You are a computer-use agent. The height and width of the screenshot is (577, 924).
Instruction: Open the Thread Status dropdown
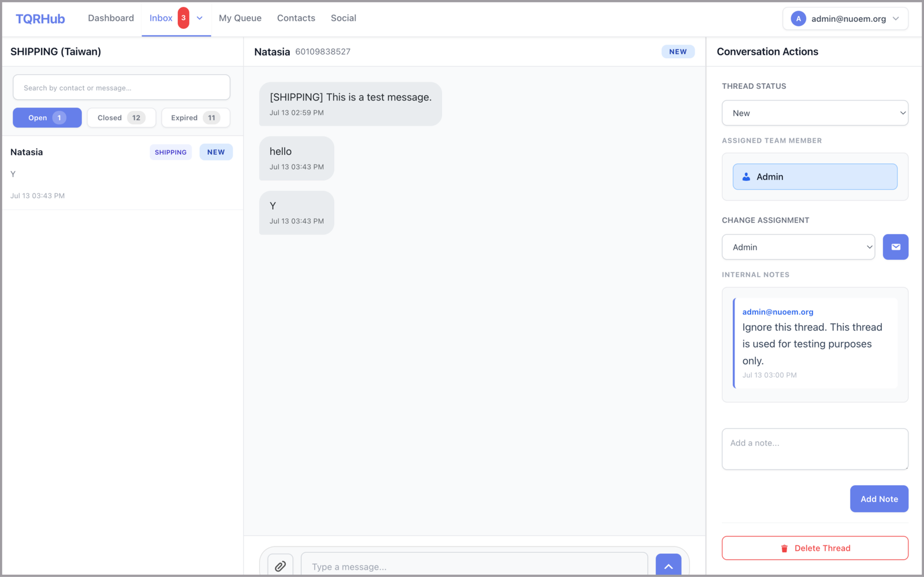(815, 113)
